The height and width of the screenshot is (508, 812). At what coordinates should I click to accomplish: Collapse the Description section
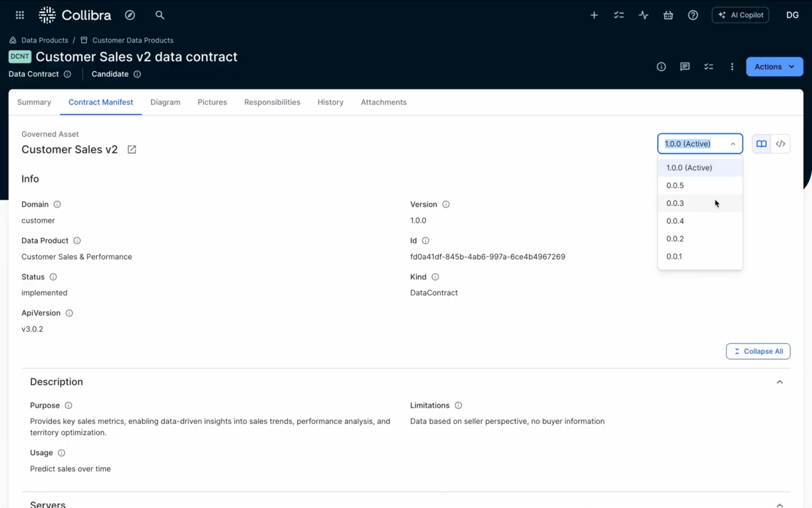(780, 382)
